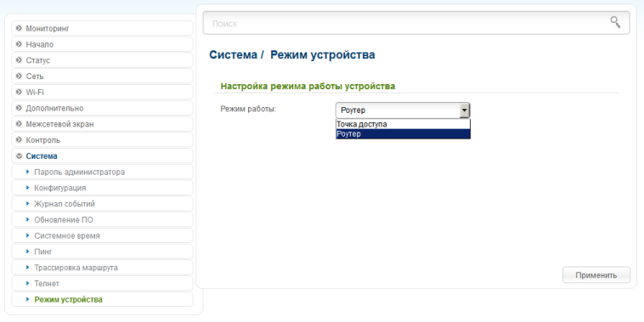This screenshot has height=322, width=644.
Task: Choose Роутер from the dropdown list
Action: (x=403, y=134)
